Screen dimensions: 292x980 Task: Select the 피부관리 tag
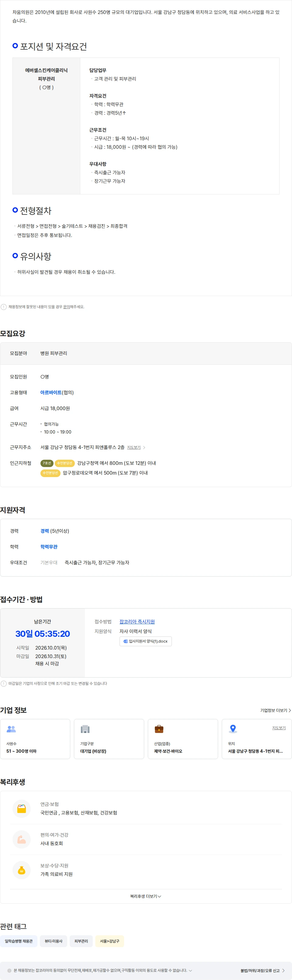coord(81,941)
